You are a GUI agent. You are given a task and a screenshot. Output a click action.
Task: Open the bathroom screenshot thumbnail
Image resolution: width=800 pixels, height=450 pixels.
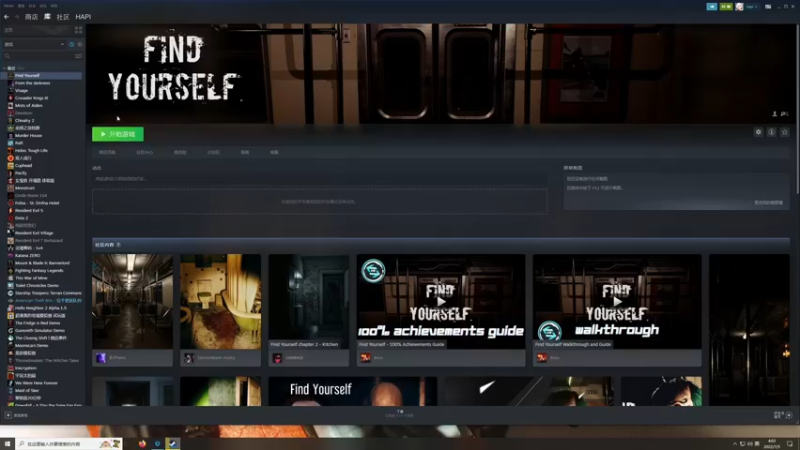click(x=220, y=302)
